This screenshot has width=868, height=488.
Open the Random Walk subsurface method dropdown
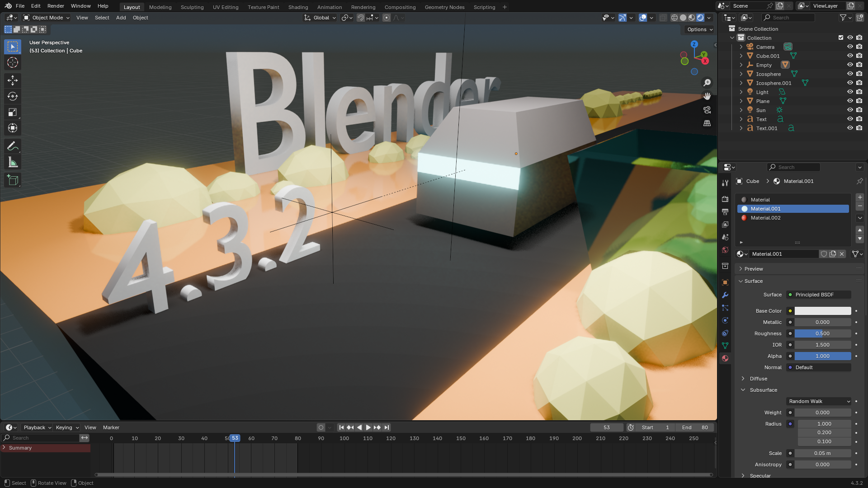[x=819, y=401]
